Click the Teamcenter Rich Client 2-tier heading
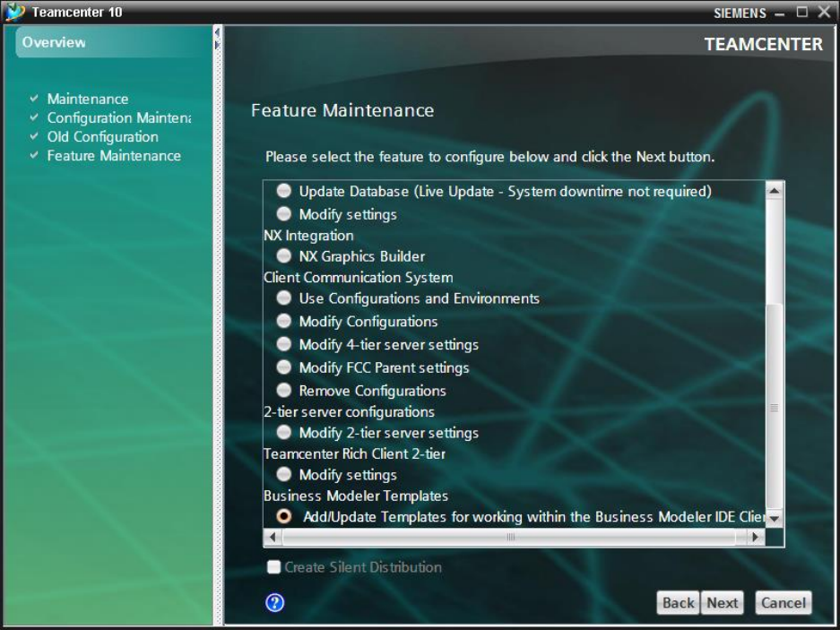Viewport: 840px width, 630px height. [x=355, y=453]
